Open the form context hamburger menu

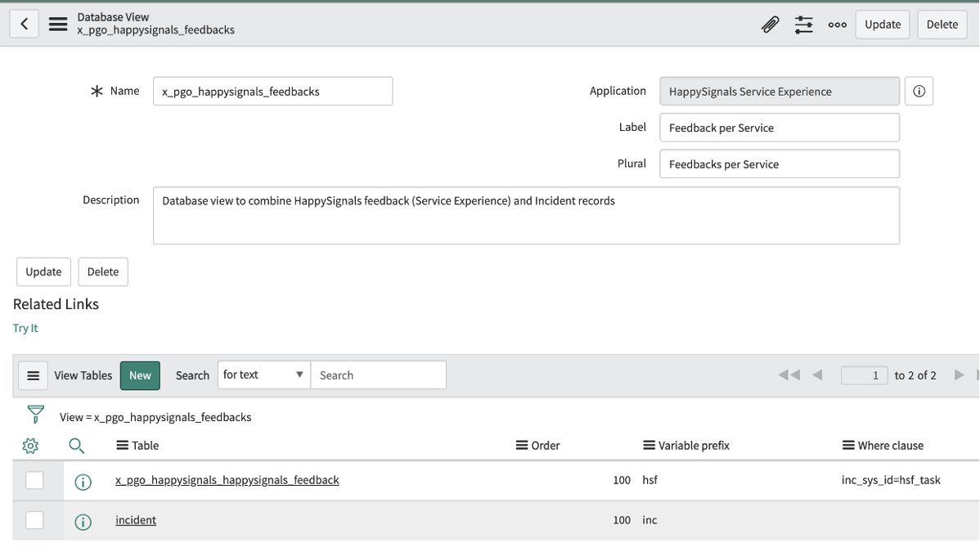tap(58, 25)
